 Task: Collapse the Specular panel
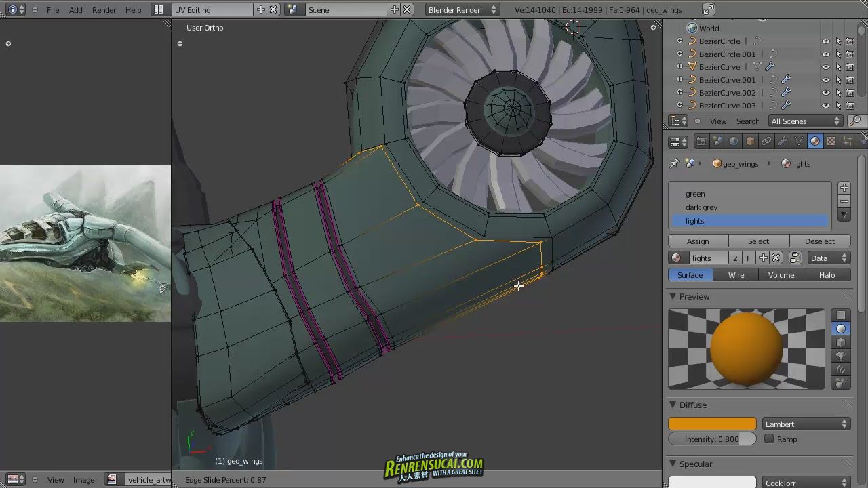click(673, 464)
